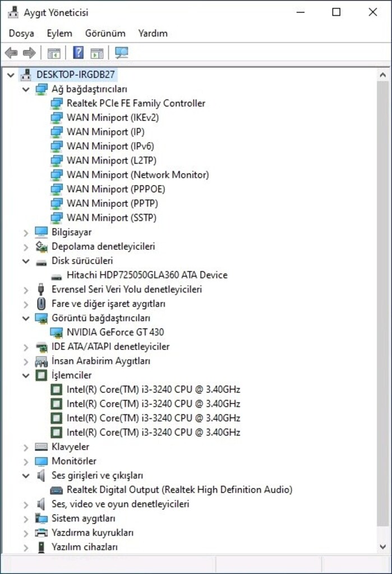
Task: Click the scrollbar up arrow
Action: point(383,75)
